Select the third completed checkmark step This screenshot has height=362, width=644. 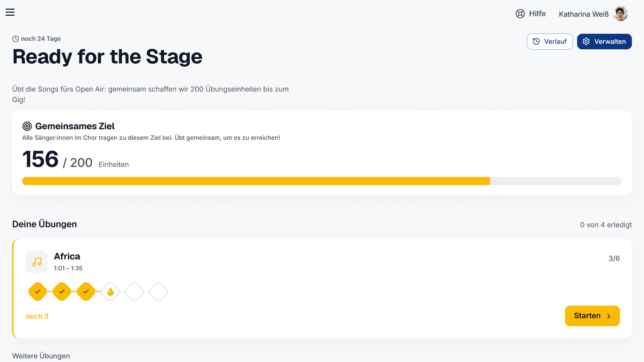(x=86, y=292)
